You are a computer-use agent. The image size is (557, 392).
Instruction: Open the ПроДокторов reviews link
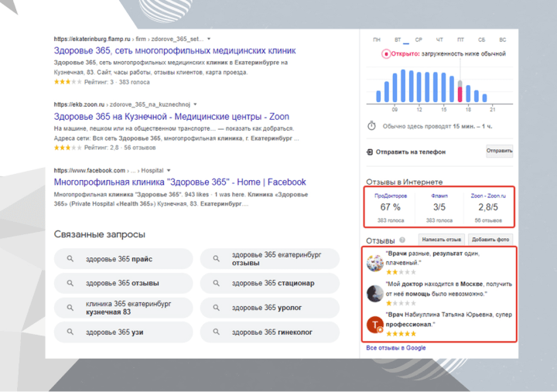point(391,196)
